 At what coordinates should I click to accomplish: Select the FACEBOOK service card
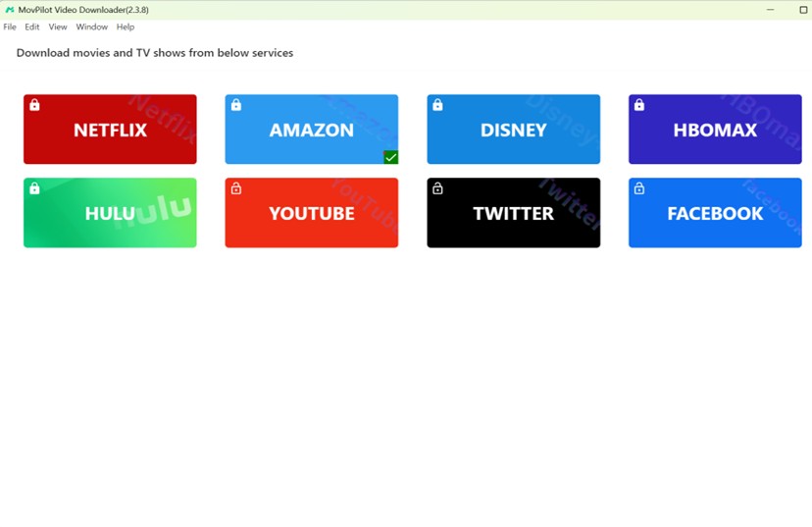pyautogui.click(x=715, y=212)
